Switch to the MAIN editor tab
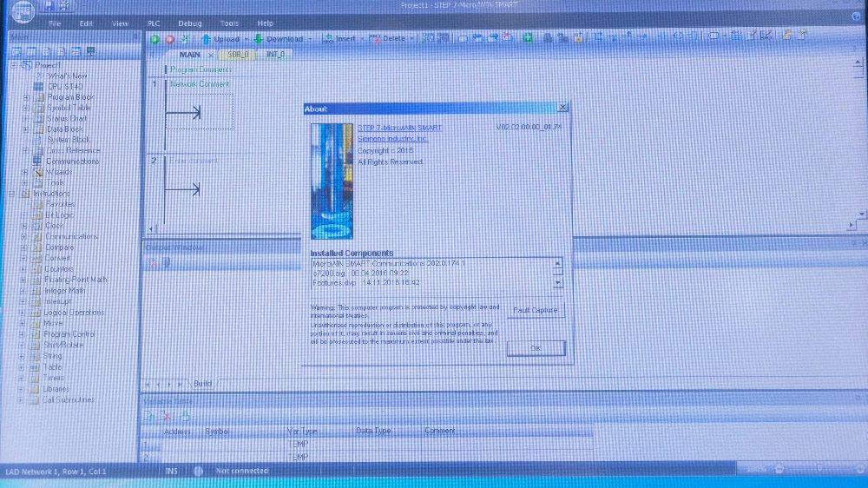This screenshot has height=488, width=868. coord(189,55)
